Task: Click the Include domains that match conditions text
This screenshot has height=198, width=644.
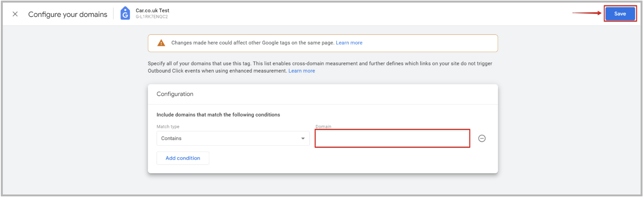Action: [x=218, y=115]
